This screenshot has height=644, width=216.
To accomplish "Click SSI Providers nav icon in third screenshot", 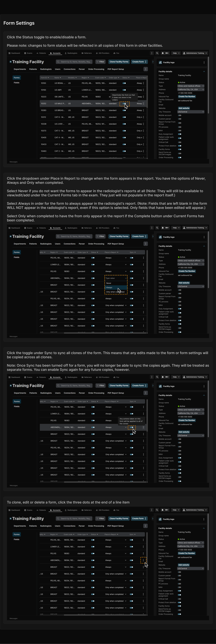I will (x=97, y=377).
